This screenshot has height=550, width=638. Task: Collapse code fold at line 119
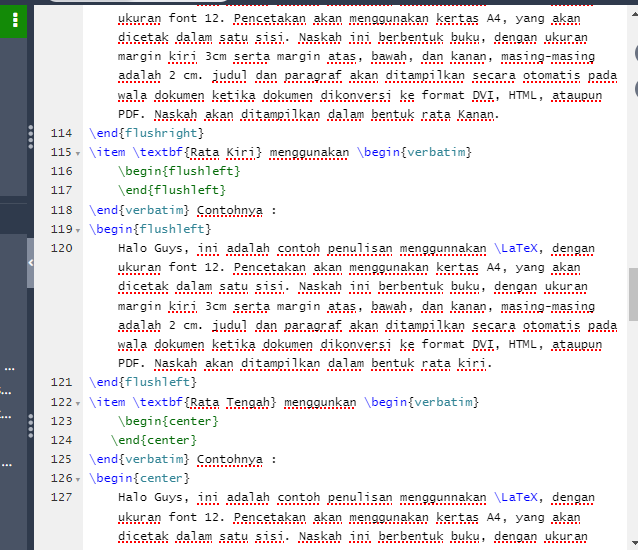pyautogui.click(x=78, y=231)
